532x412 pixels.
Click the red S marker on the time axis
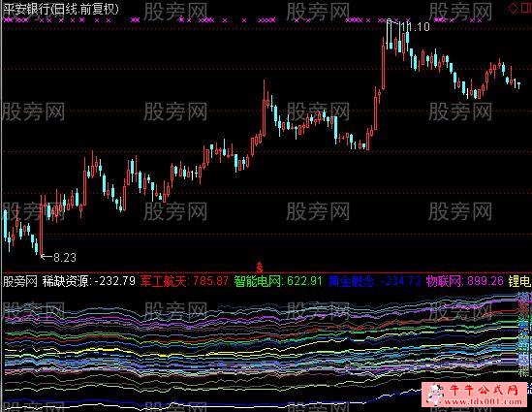[x=260, y=268]
